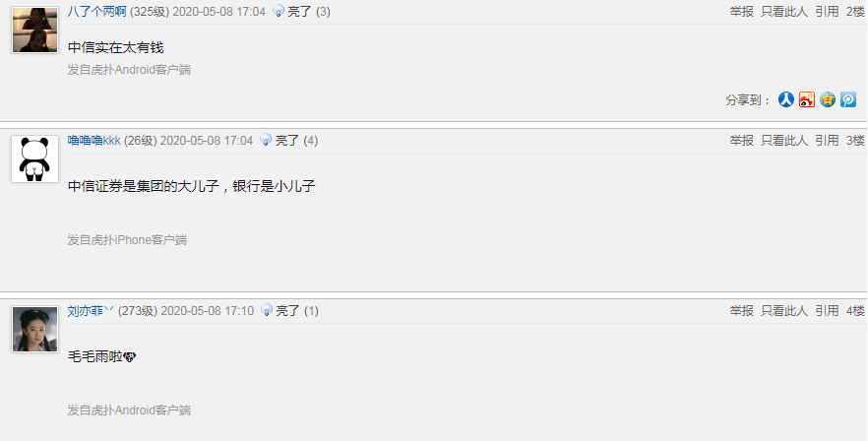868x441 pixels.
Task: Open 八了个两啊 user avatar
Action: pyautogui.click(x=34, y=30)
